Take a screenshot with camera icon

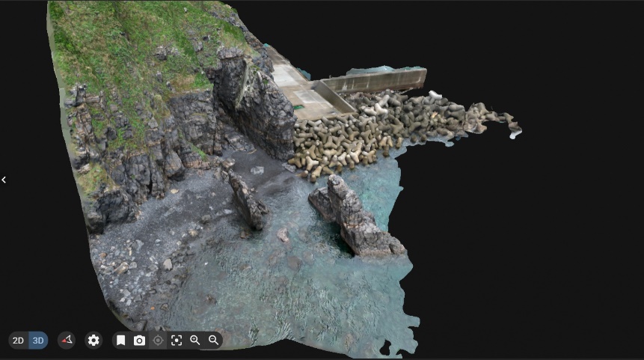[139, 341]
